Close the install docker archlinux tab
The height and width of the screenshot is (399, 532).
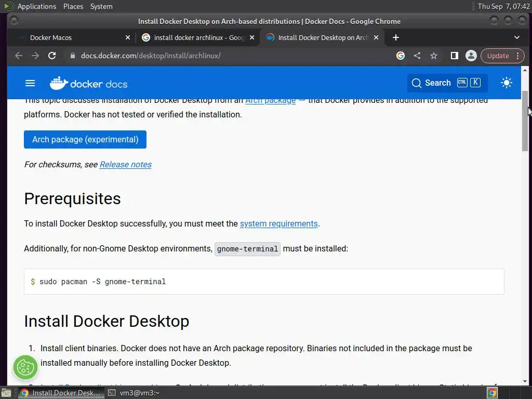tap(252, 37)
